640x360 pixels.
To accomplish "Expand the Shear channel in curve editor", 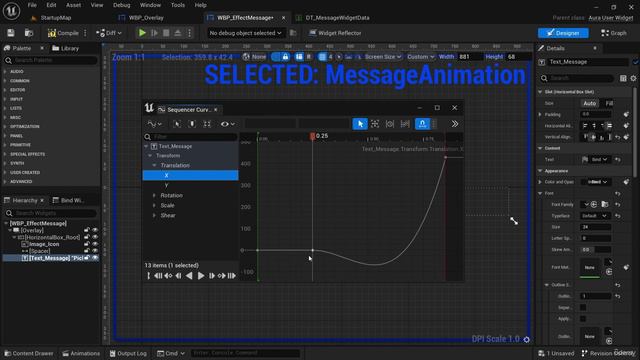I will [x=154, y=216].
